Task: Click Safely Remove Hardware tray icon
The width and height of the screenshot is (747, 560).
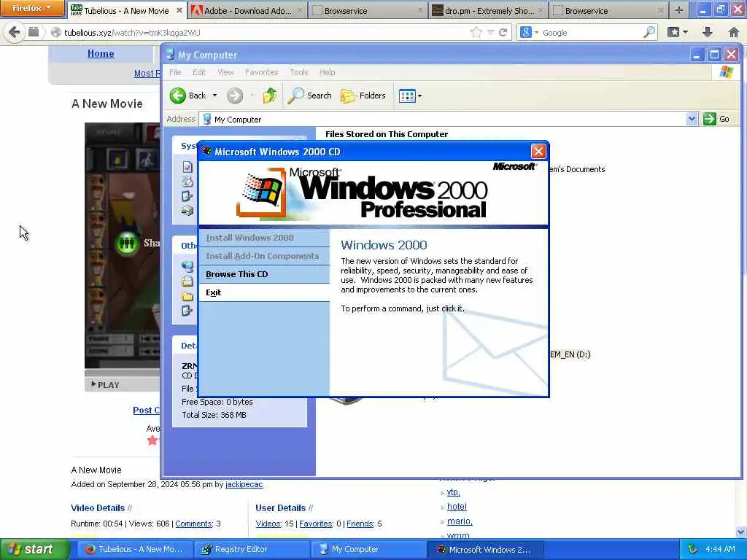Action: point(692,550)
